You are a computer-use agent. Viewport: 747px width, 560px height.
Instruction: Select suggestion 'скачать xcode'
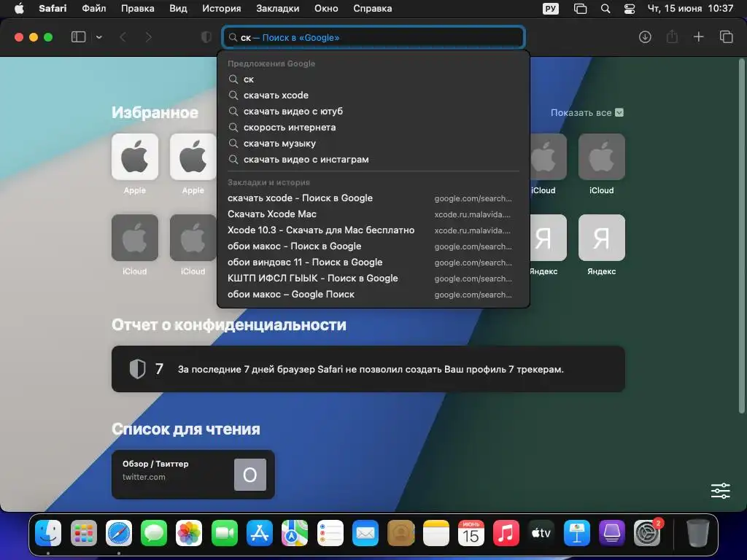coord(373,96)
